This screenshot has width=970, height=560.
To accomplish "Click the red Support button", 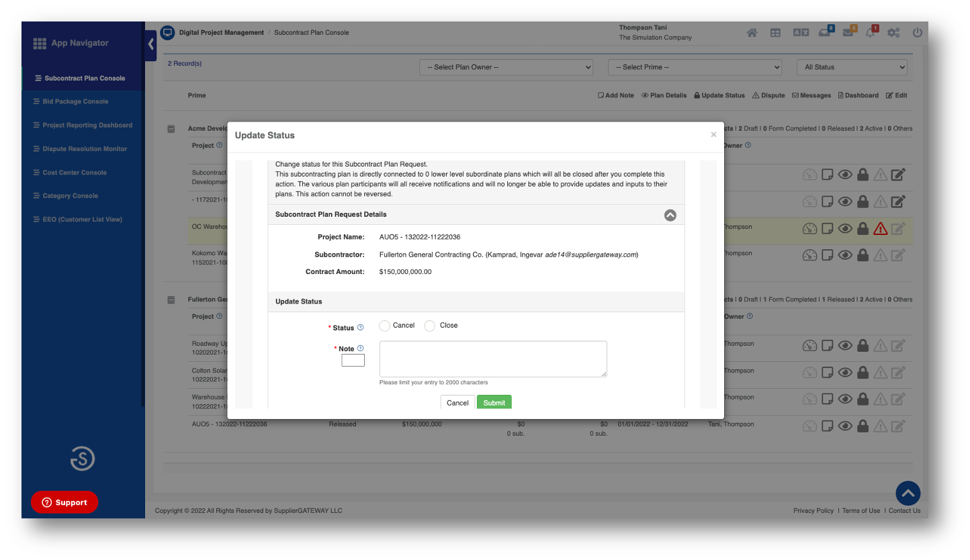I will (x=64, y=502).
